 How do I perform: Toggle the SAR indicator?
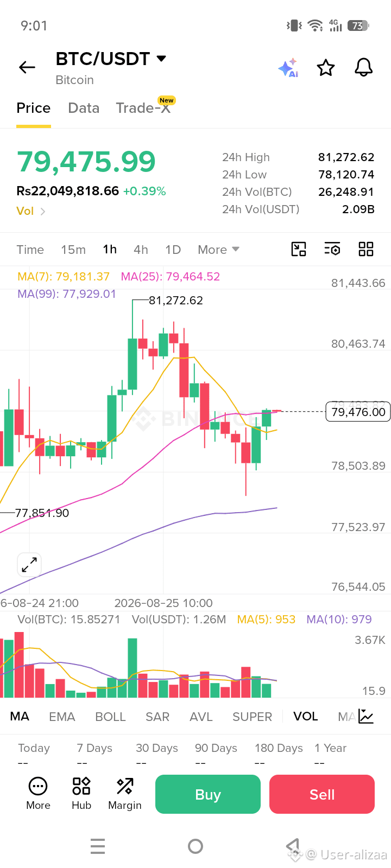coord(157,717)
